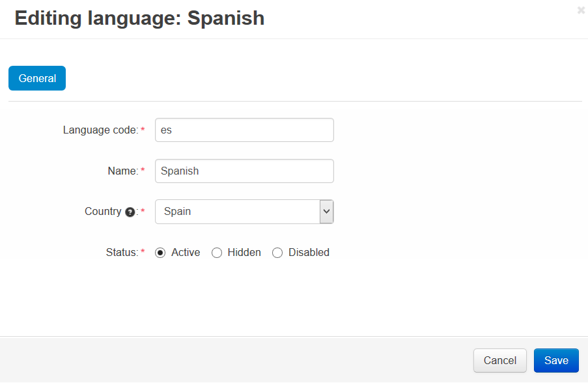588x383 pixels.
Task: Click the dialog title 'Editing language: Spanish'
Action: [139, 18]
